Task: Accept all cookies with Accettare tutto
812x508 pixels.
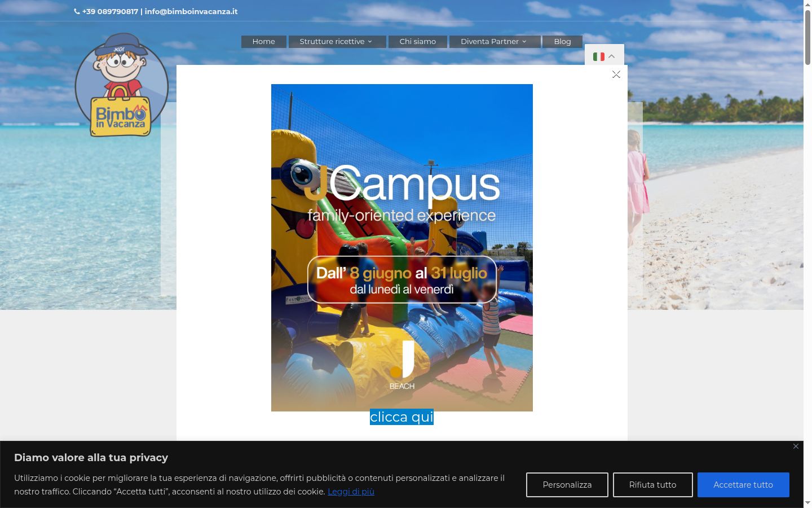Action: point(743,485)
